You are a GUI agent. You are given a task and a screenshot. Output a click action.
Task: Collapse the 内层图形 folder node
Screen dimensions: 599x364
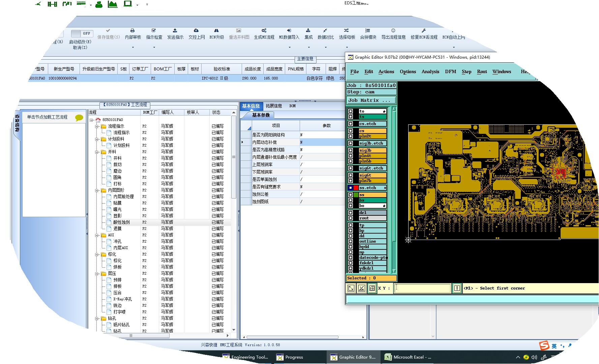97,190
